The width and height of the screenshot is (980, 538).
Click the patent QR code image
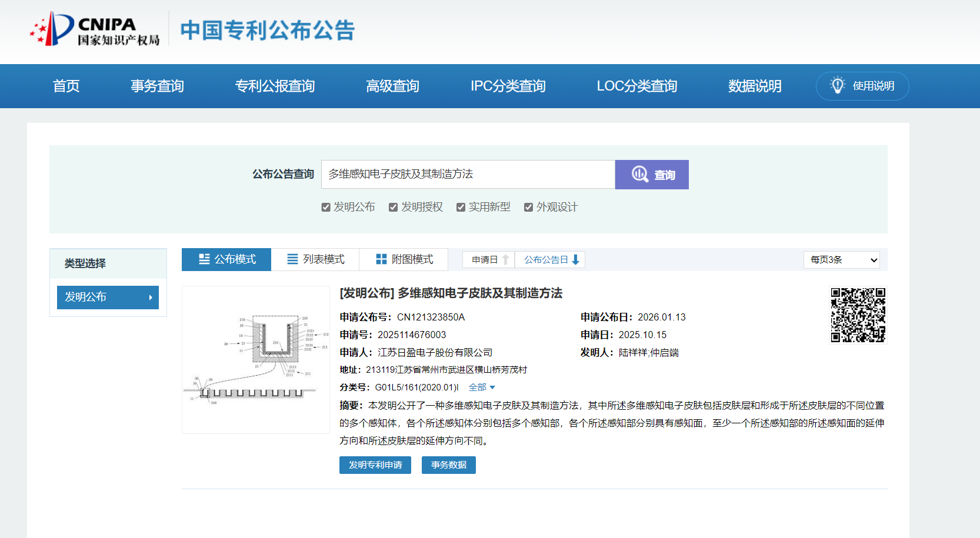click(x=858, y=315)
